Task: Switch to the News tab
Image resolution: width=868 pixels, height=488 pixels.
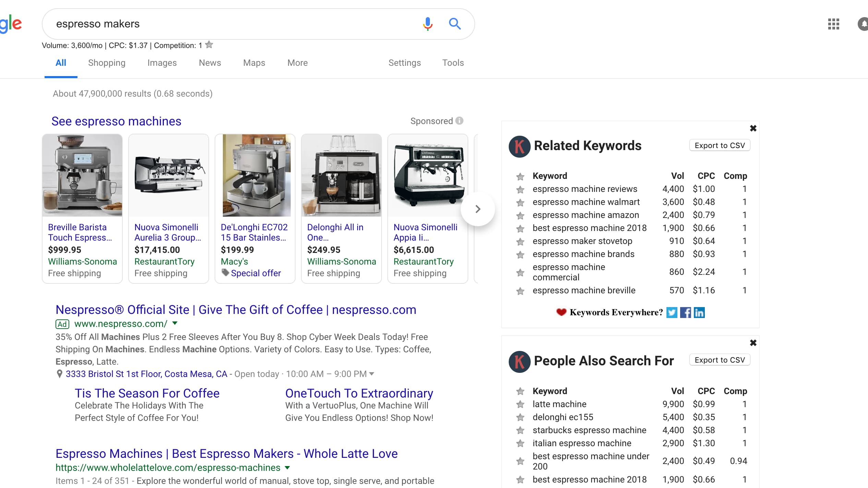Action: tap(210, 63)
